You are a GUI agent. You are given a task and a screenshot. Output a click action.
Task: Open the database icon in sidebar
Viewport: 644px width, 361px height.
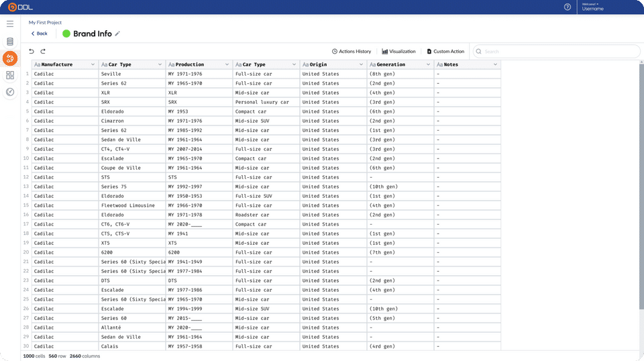pos(10,42)
